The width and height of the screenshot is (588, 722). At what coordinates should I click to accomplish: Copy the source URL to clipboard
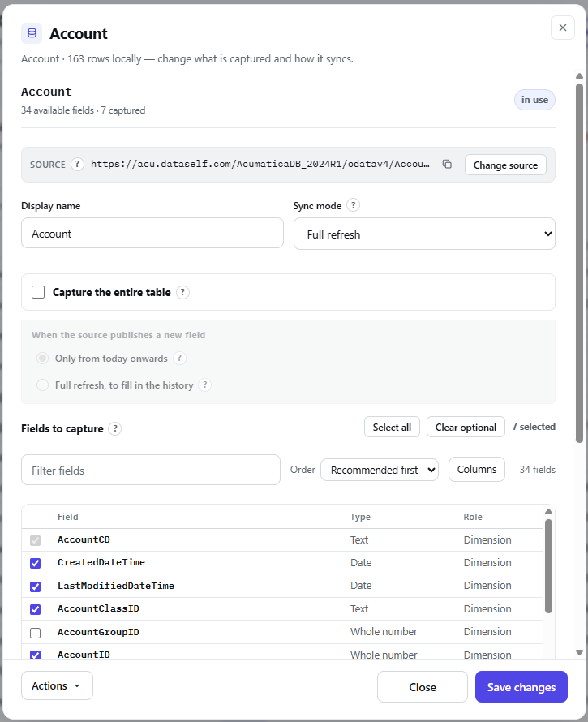447,165
